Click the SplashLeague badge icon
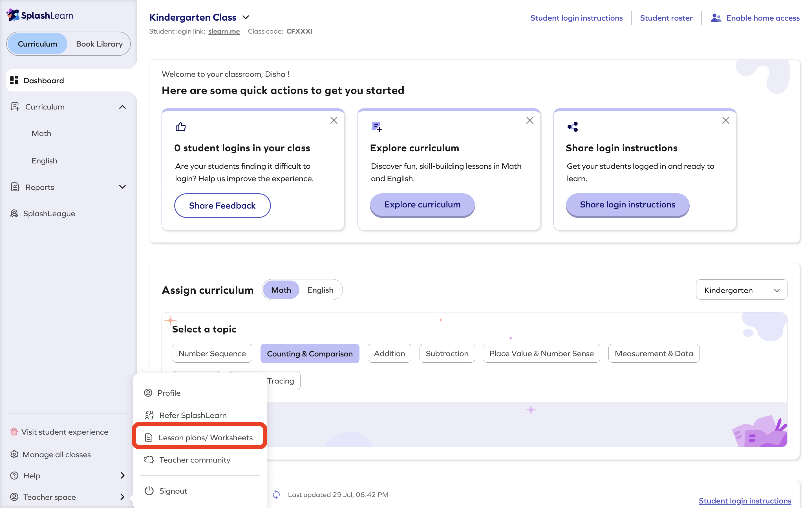812x508 pixels. 14,214
